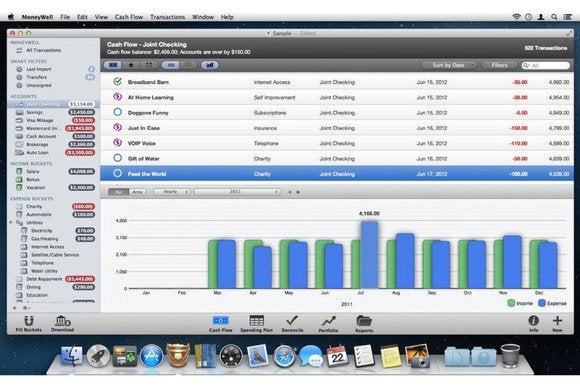Open the Reconcile checkmark tool
The image size is (580, 388).
(292, 320)
